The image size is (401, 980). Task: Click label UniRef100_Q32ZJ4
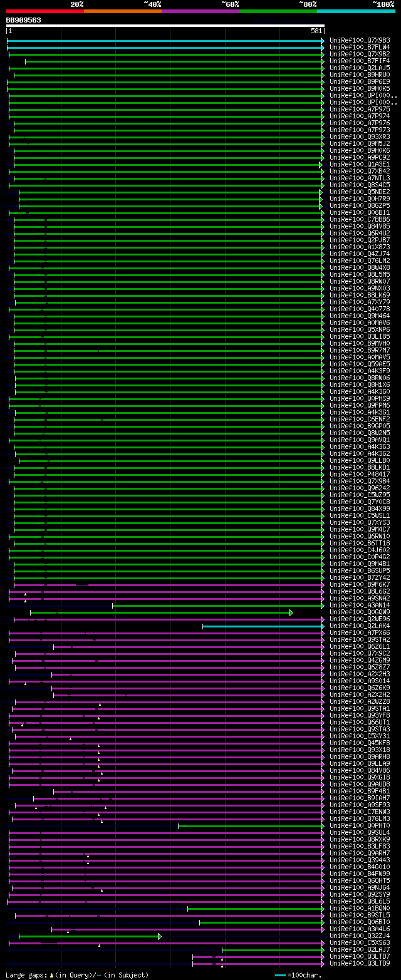360,936
